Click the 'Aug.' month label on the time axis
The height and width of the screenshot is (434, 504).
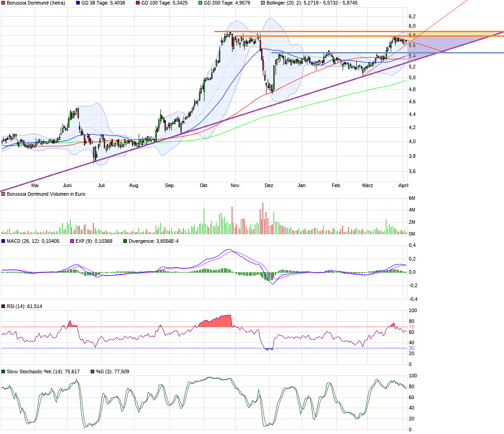pos(134,185)
